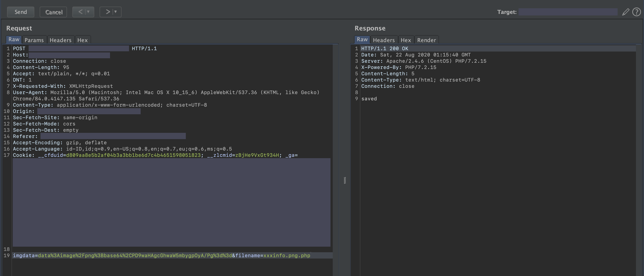The height and width of the screenshot is (276, 644).
Task: Click Cancel to abort the request
Action: [x=53, y=12]
